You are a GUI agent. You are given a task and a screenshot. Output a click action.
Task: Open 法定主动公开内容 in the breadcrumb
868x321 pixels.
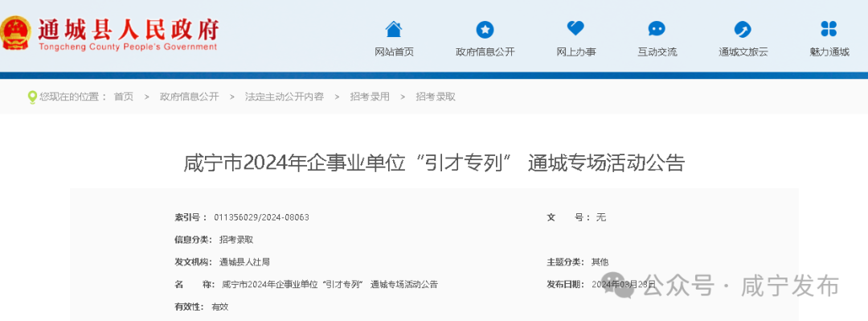[x=284, y=97]
